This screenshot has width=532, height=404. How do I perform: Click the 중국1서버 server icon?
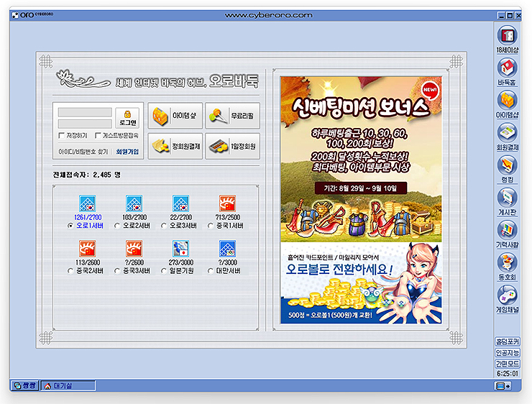(227, 203)
